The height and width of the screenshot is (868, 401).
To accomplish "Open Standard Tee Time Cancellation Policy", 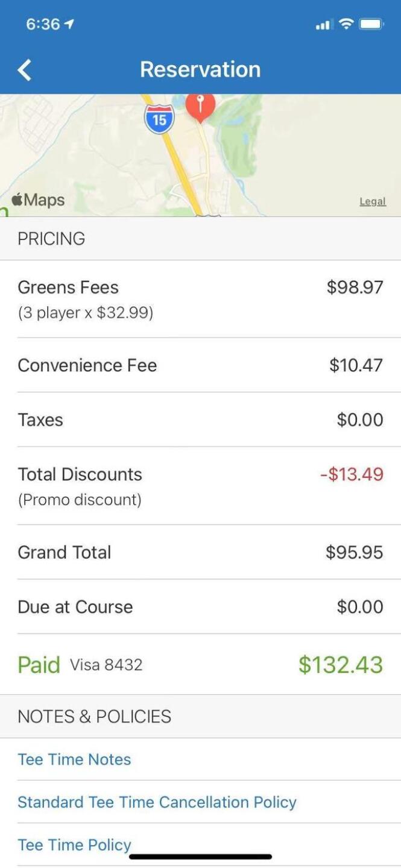I will [x=157, y=802].
